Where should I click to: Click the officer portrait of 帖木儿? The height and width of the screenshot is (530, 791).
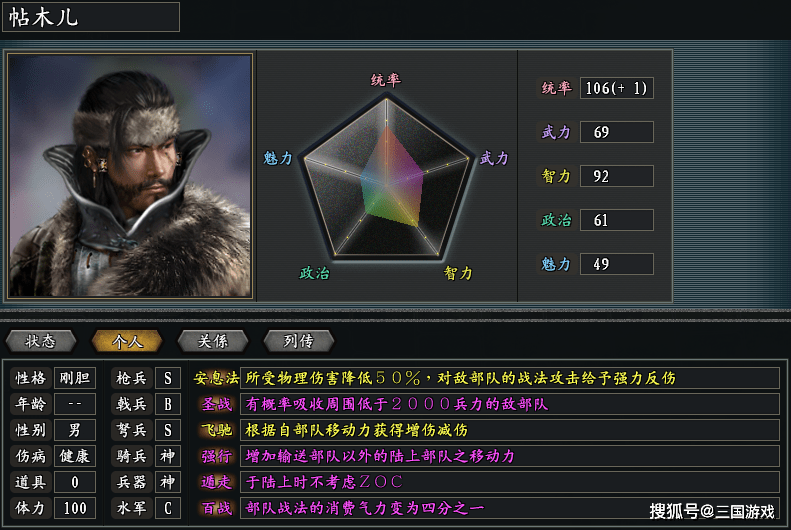[x=130, y=176]
